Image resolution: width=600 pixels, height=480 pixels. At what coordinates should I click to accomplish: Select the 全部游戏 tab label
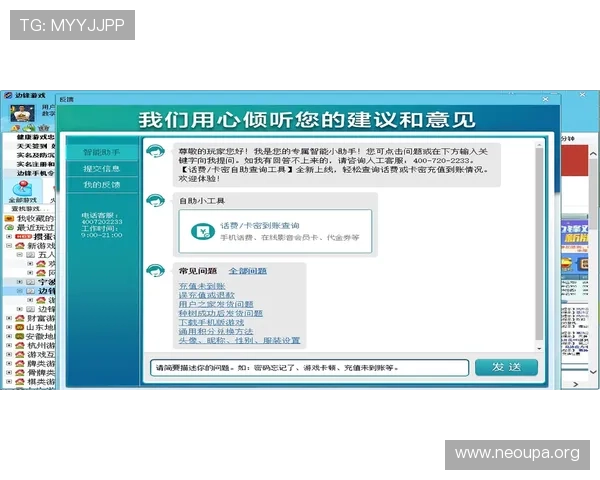(x=22, y=200)
